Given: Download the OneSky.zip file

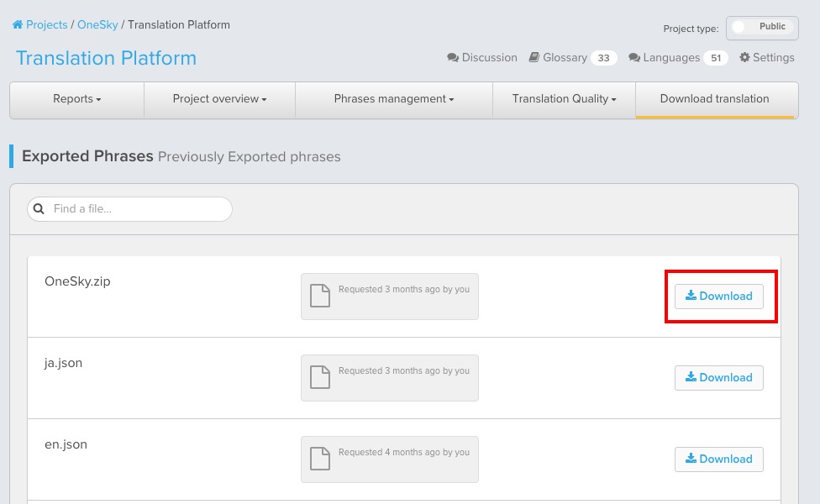Looking at the screenshot, I should 718,297.
